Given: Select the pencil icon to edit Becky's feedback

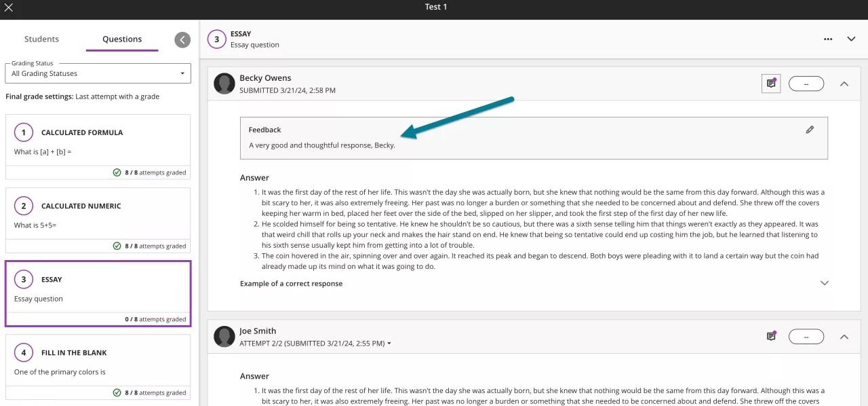Looking at the screenshot, I should tap(810, 129).
